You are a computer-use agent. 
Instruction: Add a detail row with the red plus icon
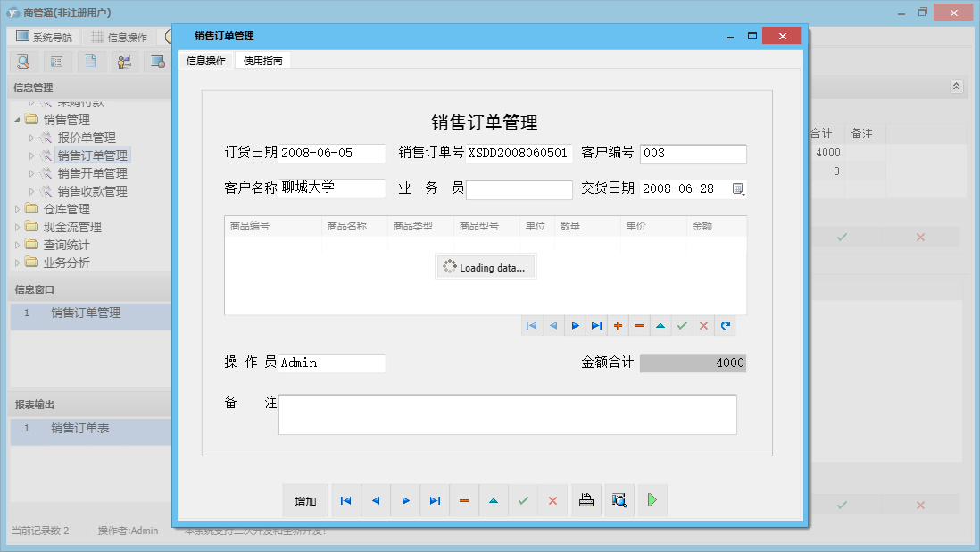coord(618,325)
